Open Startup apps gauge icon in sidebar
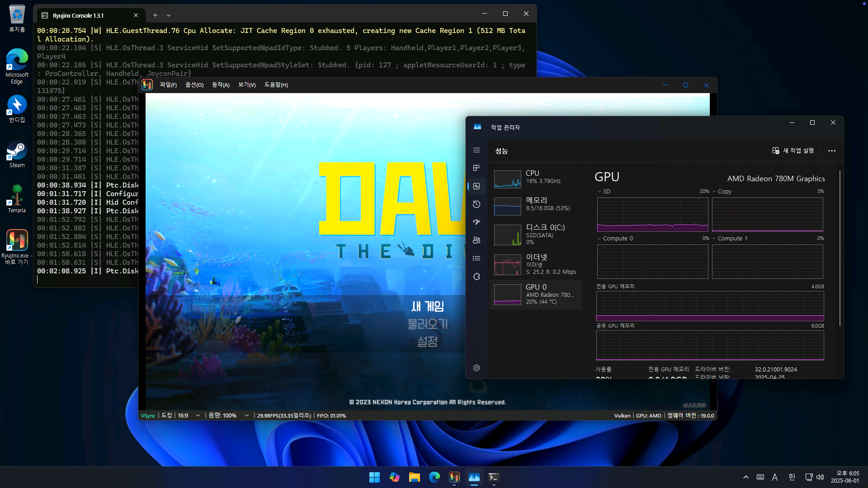 coord(476,222)
